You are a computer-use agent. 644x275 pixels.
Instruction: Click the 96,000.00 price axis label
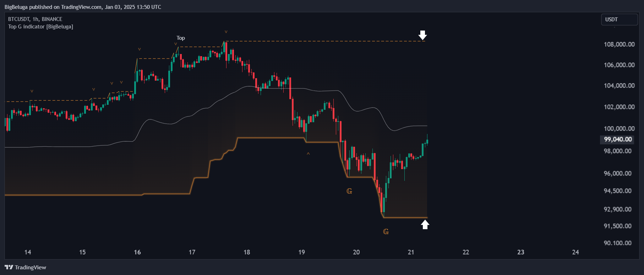point(618,173)
